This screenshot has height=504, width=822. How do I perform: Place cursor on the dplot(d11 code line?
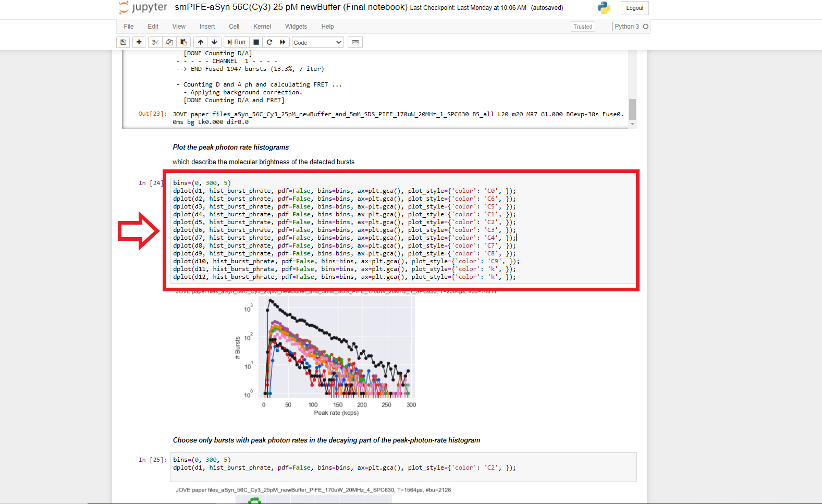coord(345,269)
